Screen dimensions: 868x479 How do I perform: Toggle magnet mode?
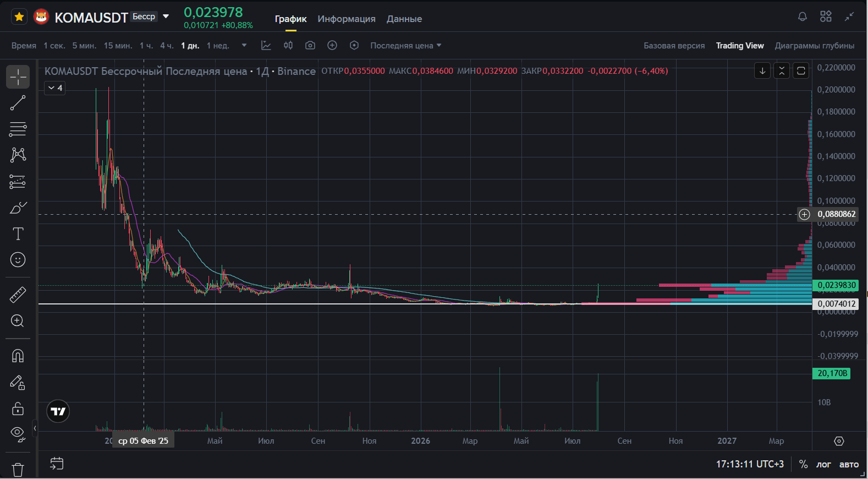18,356
